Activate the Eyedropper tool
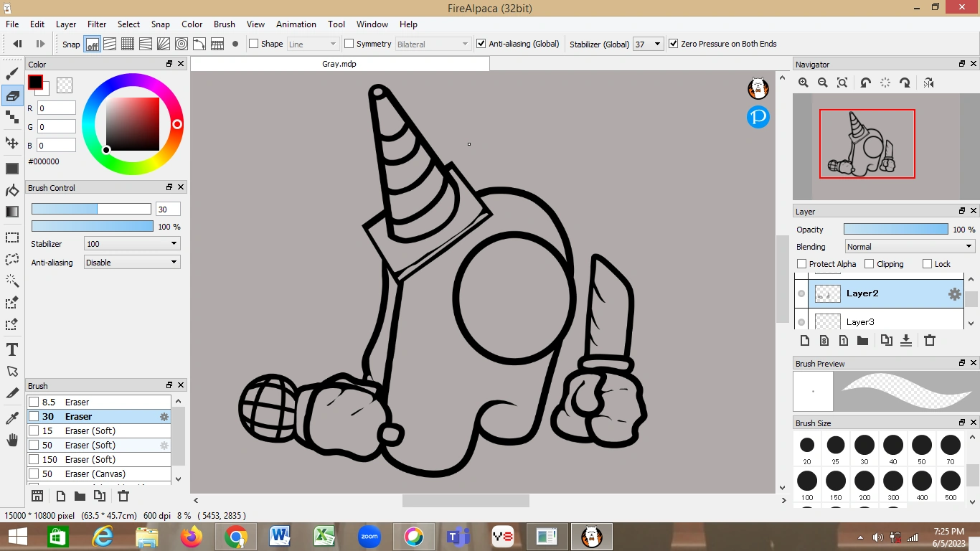 tap(12, 418)
